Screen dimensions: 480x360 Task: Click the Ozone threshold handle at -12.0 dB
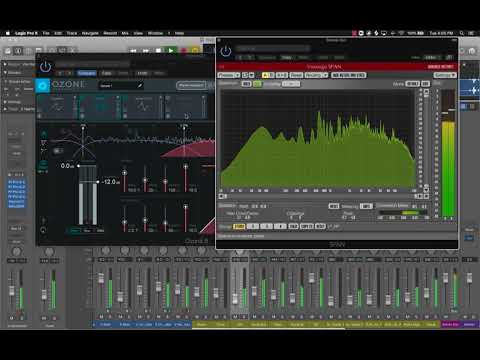pyautogui.click(x=98, y=182)
